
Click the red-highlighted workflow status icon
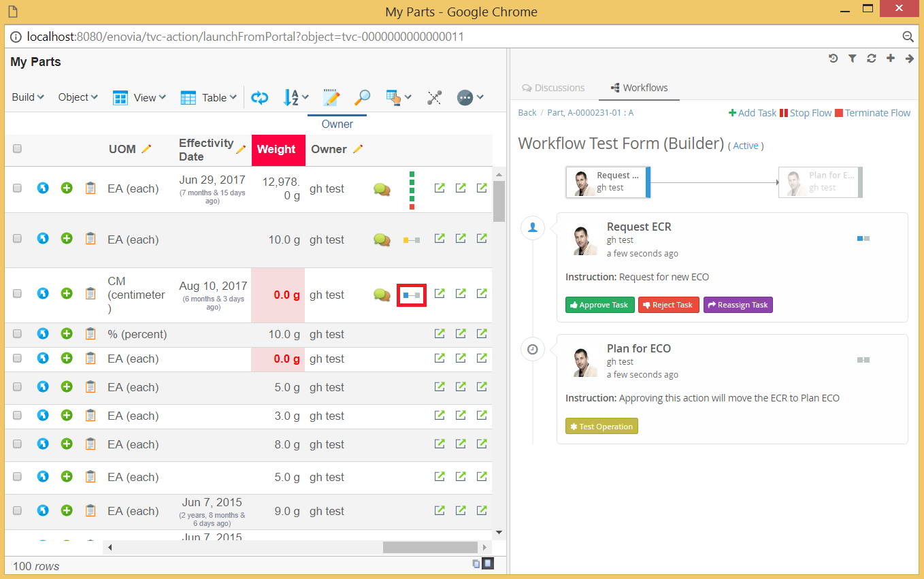[x=412, y=295]
